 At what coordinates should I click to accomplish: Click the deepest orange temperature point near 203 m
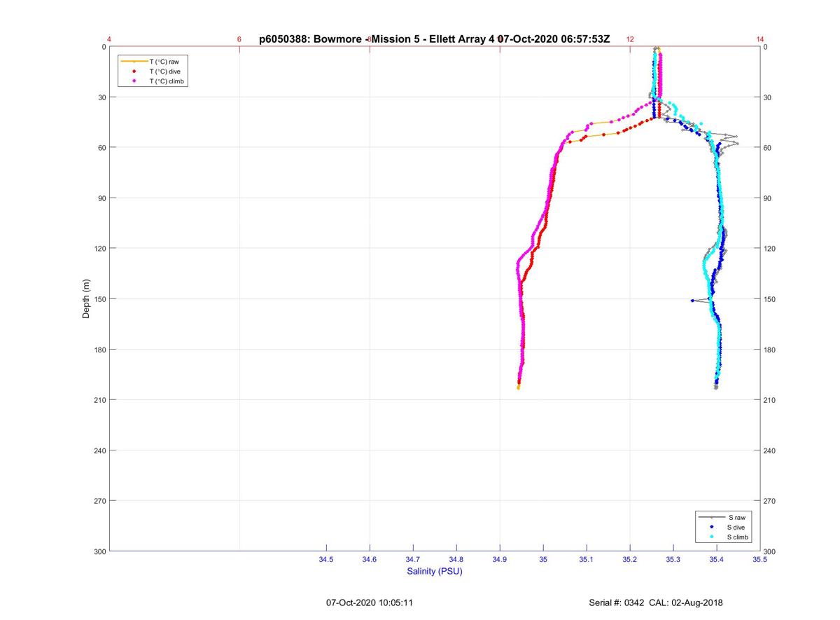pyautogui.click(x=518, y=387)
